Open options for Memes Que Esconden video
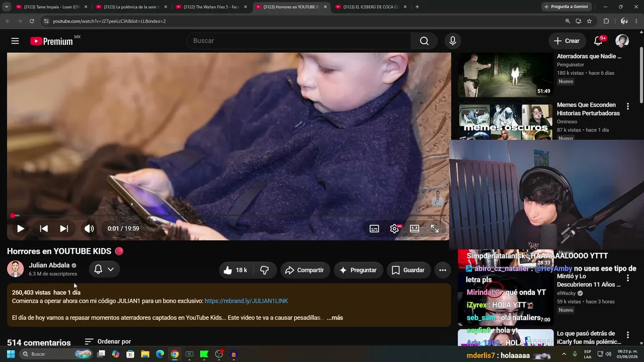The width and height of the screenshot is (644, 362). tap(627, 107)
